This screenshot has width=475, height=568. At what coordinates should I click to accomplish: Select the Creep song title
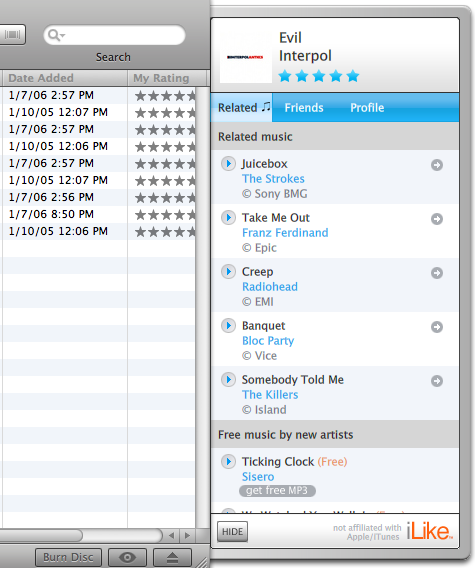[x=258, y=272]
